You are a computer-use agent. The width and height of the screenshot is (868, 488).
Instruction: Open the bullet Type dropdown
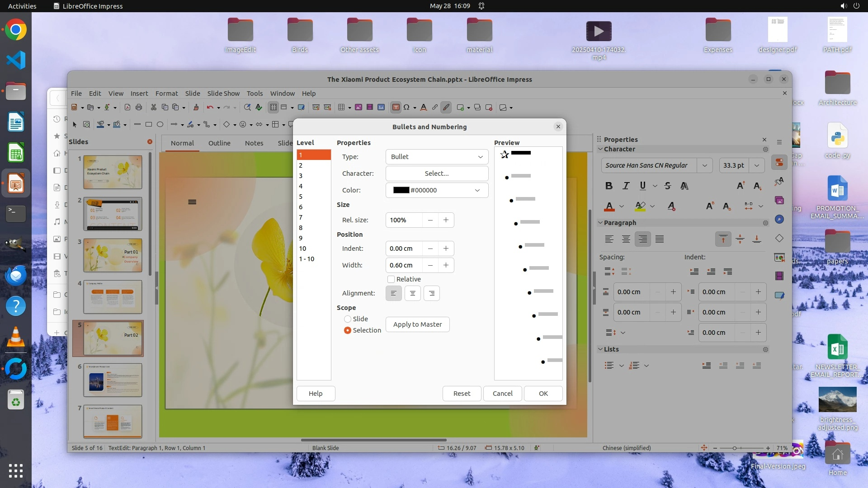pyautogui.click(x=436, y=157)
